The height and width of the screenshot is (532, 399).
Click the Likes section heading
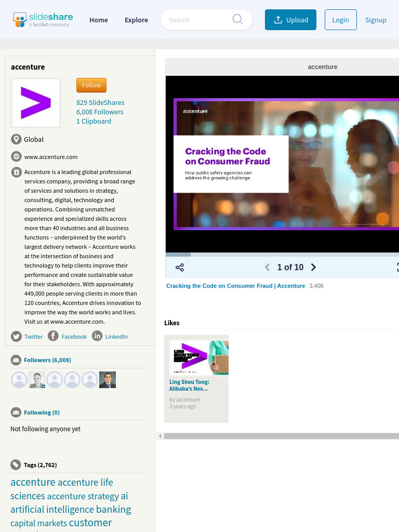tap(171, 323)
